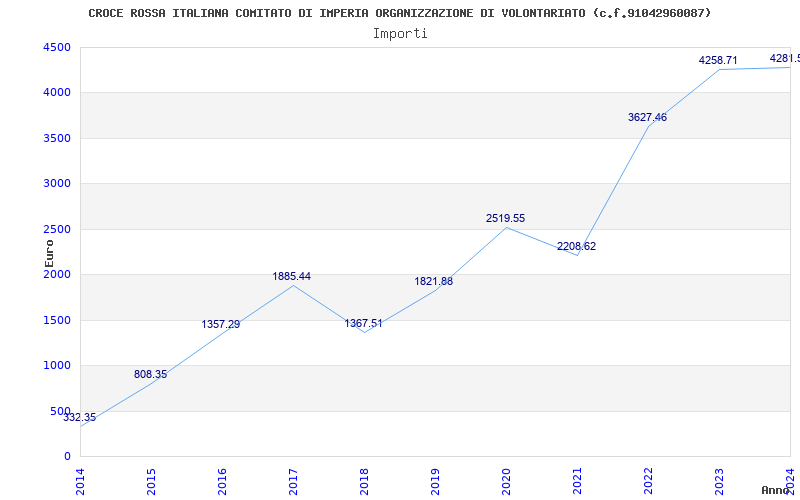The height and width of the screenshot is (500, 800).
Task: Click y-axis tick 4500
Action: pyautogui.click(x=57, y=47)
